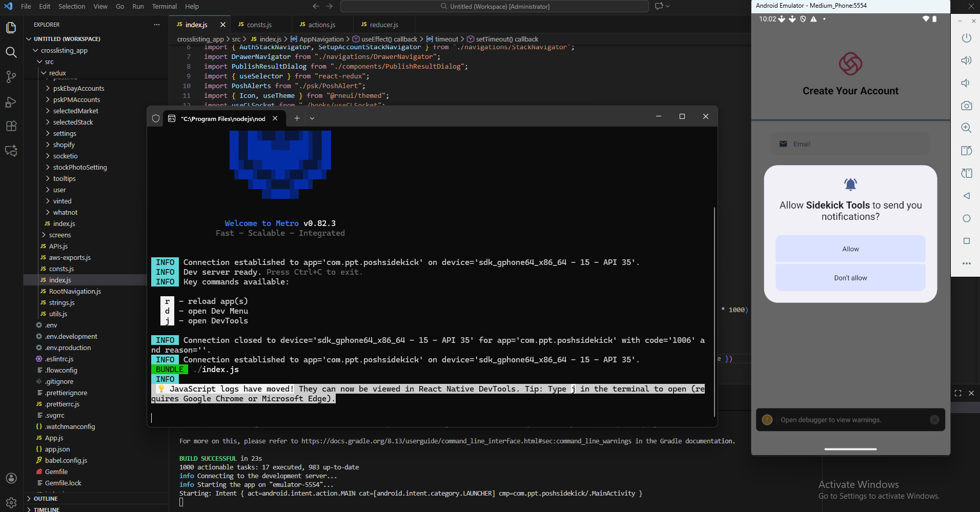The image size is (980, 512).
Task: Open babel.config.js in explorer
Action: tap(66, 460)
